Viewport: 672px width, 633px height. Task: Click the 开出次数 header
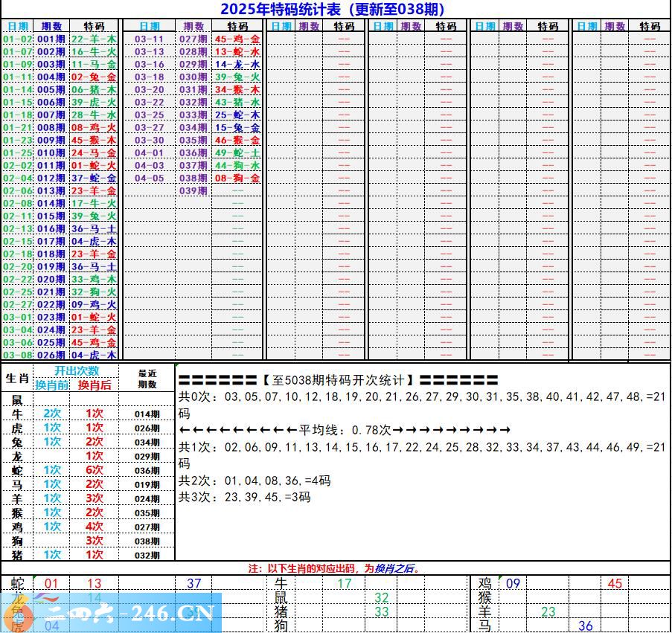(76, 371)
